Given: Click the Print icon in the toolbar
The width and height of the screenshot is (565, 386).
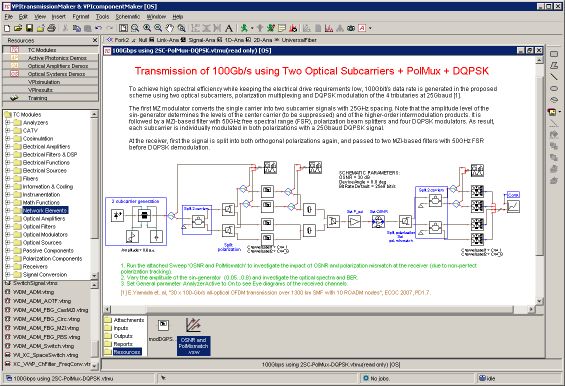Looking at the screenshot, I should tap(52, 28).
